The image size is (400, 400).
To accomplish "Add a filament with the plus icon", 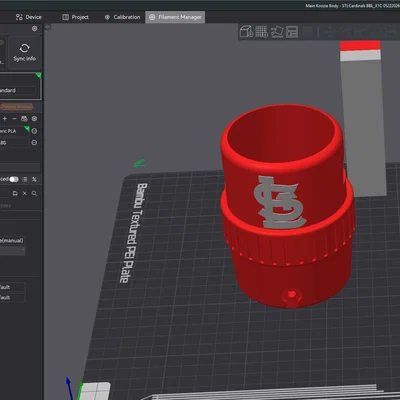I will point(5,119).
